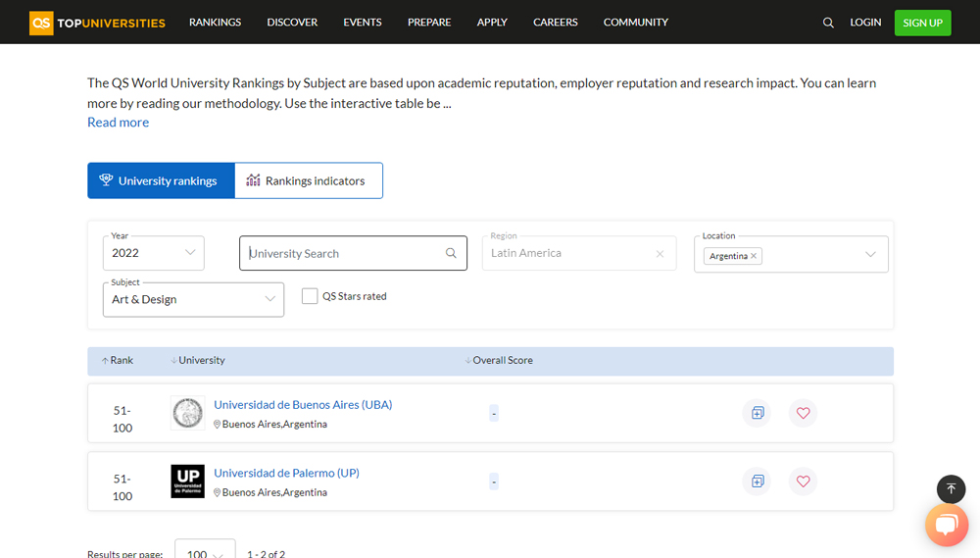Image resolution: width=980 pixels, height=558 pixels.
Task: Open the Year 2022 dropdown
Action: coord(154,253)
